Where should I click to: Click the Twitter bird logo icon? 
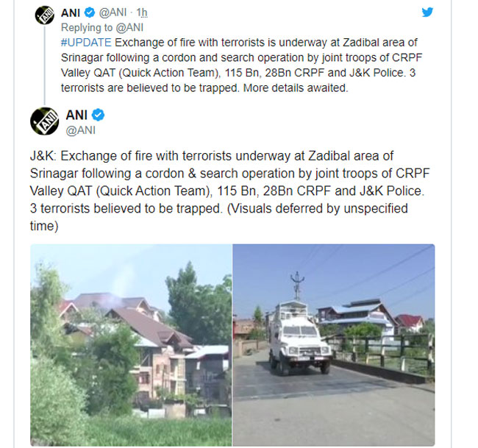[427, 13]
